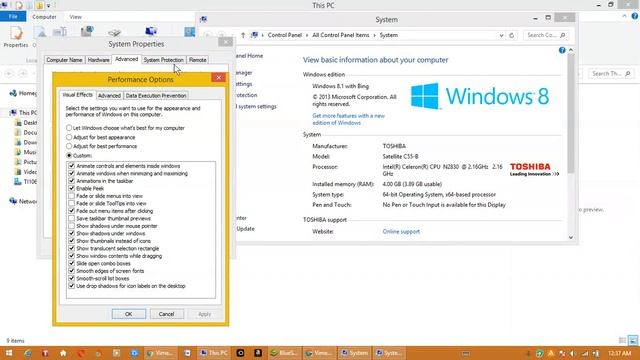
Task: Open System Protection tab
Action: pos(164,60)
